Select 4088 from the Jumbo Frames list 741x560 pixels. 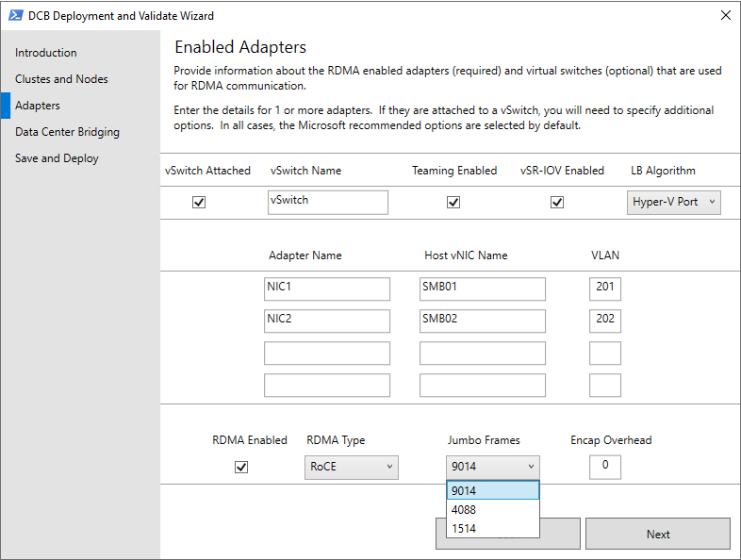(x=492, y=509)
